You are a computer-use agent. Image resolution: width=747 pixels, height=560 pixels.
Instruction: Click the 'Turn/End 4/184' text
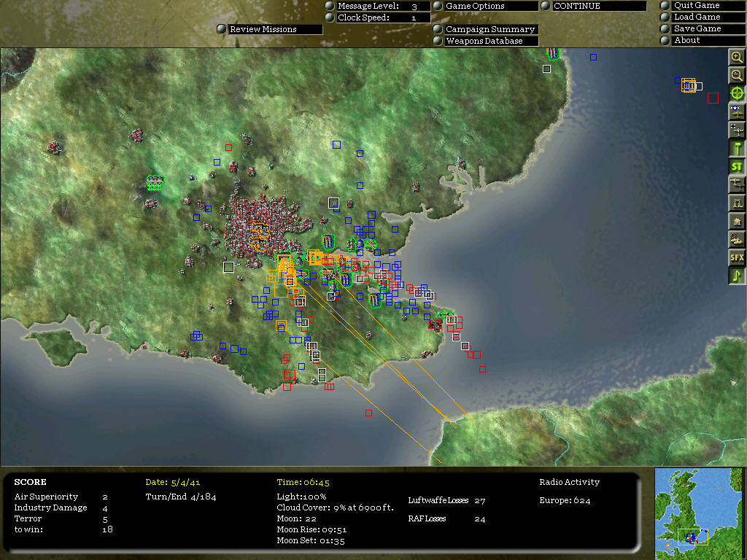click(x=181, y=497)
